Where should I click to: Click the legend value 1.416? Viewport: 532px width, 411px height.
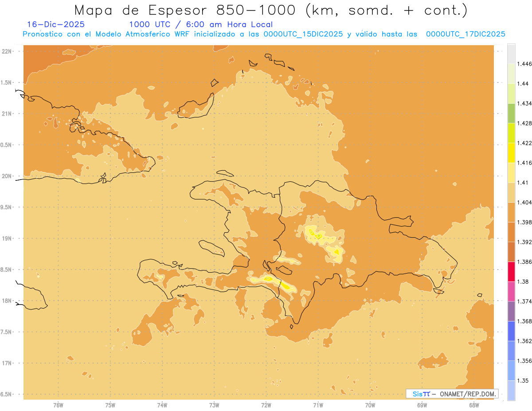tap(524, 163)
